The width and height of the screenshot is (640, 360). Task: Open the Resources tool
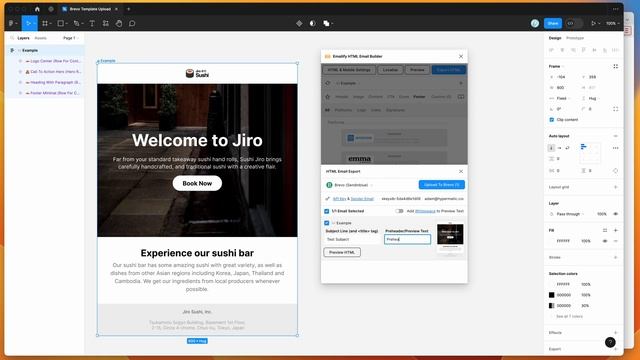coord(105,23)
